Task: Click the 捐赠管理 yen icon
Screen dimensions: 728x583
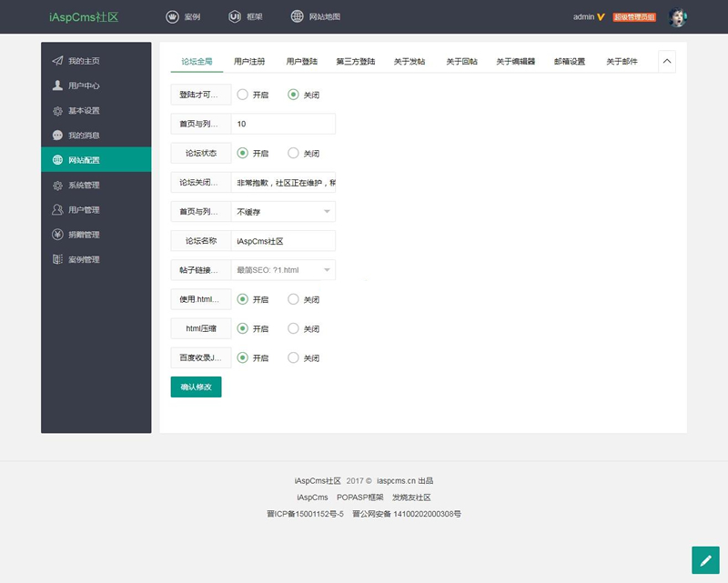Action: click(x=56, y=235)
